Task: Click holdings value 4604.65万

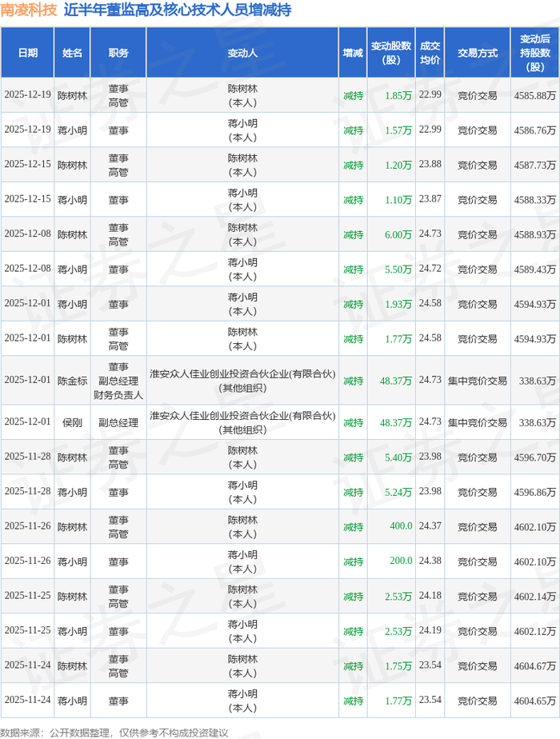Action: (535, 701)
